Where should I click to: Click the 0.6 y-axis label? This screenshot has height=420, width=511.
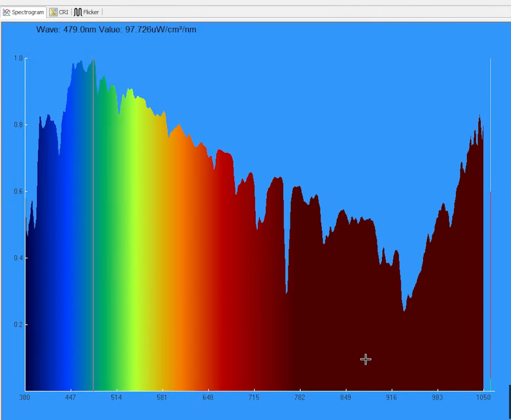click(18, 191)
